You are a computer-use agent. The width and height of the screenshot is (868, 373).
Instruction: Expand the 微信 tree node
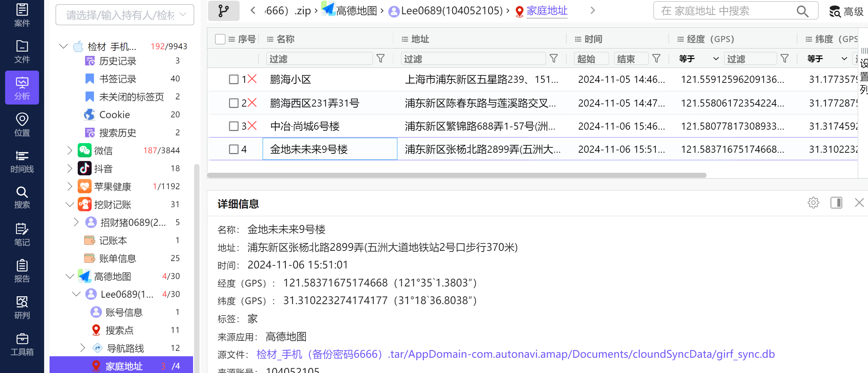[x=70, y=150]
